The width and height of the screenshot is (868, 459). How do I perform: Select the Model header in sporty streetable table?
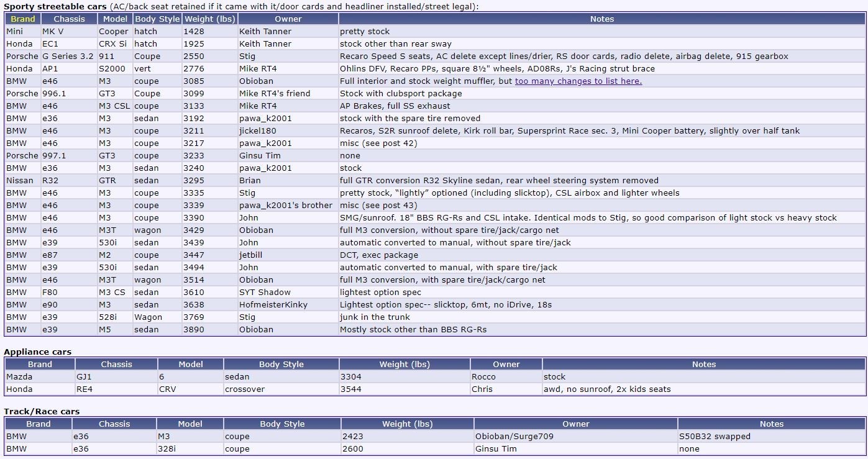[x=115, y=19]
